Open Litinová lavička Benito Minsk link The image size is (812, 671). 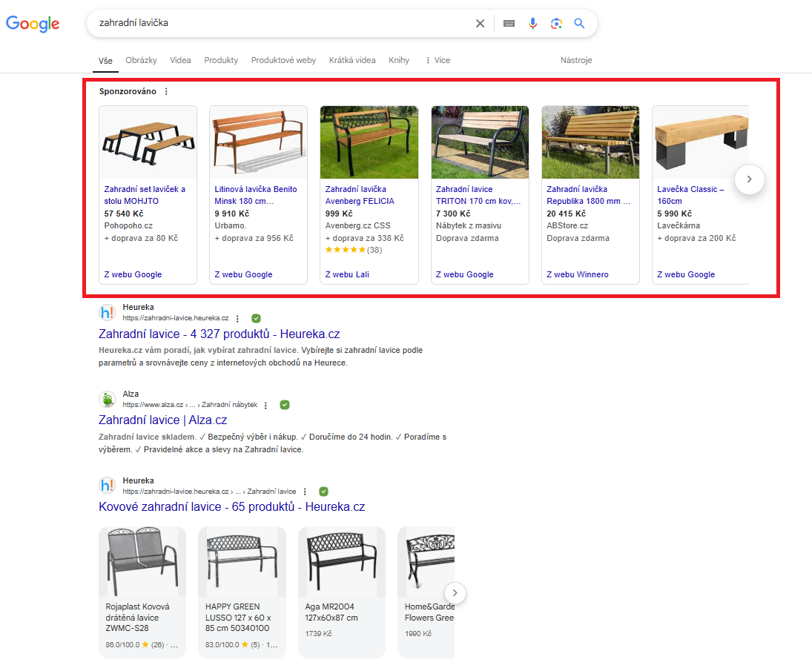point(256,195)
